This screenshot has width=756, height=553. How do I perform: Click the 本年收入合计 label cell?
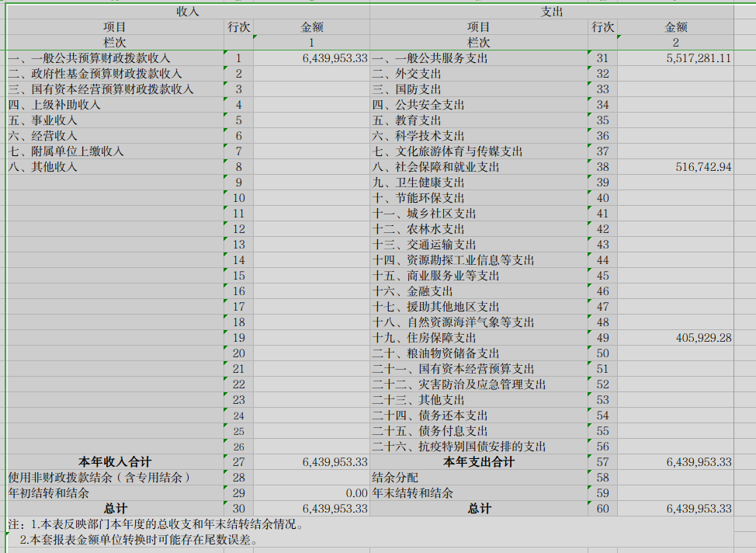tap(115, 462)
